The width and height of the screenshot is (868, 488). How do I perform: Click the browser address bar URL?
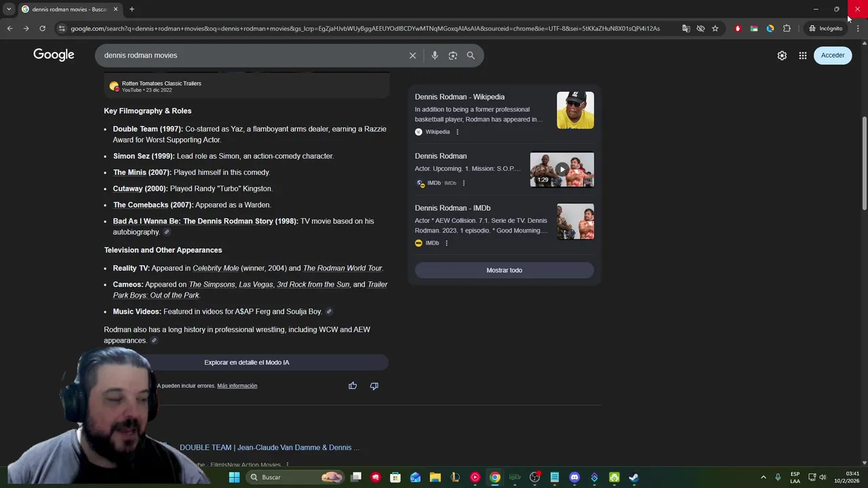365,28
